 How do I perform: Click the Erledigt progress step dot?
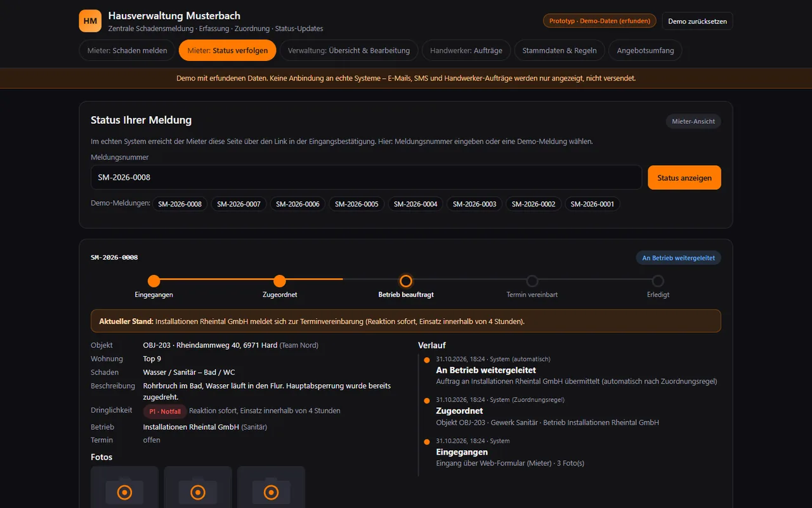click(658, 281)
